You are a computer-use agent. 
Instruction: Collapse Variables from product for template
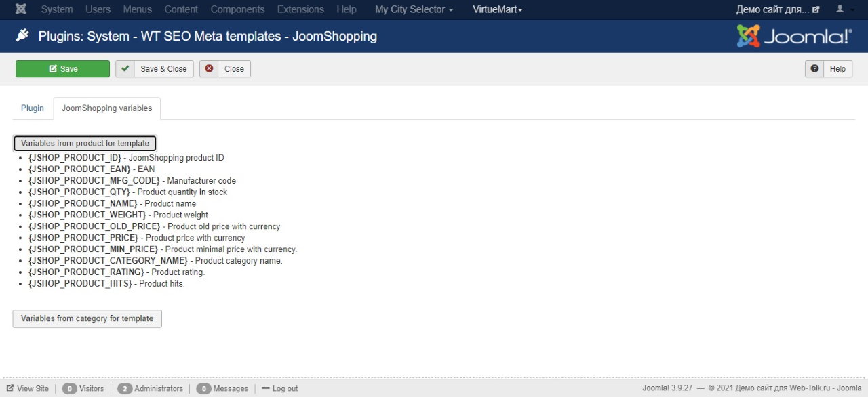click(85, 143)
